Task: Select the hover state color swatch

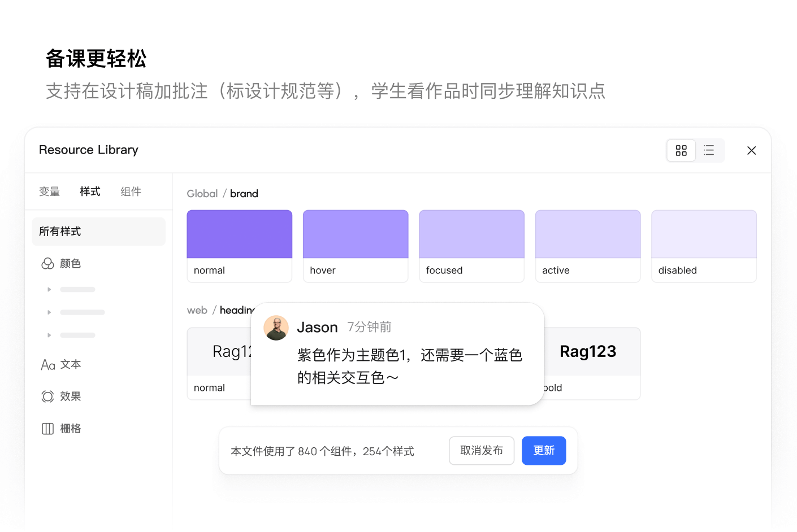Action: pyautogui.click(x=356, y=233)
